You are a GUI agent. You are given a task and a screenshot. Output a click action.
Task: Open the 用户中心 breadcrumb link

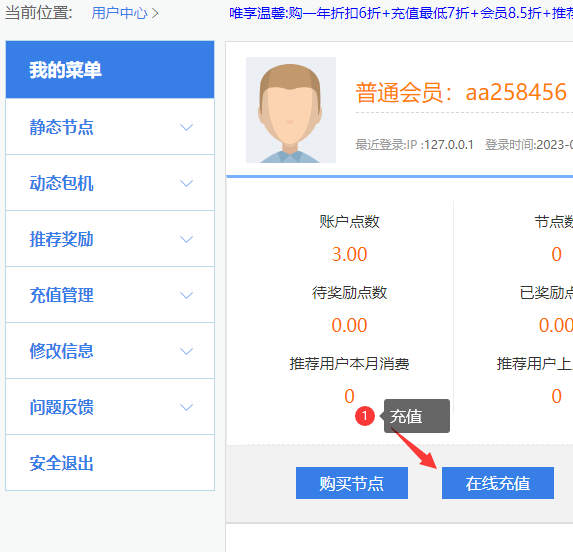(119, 13)
